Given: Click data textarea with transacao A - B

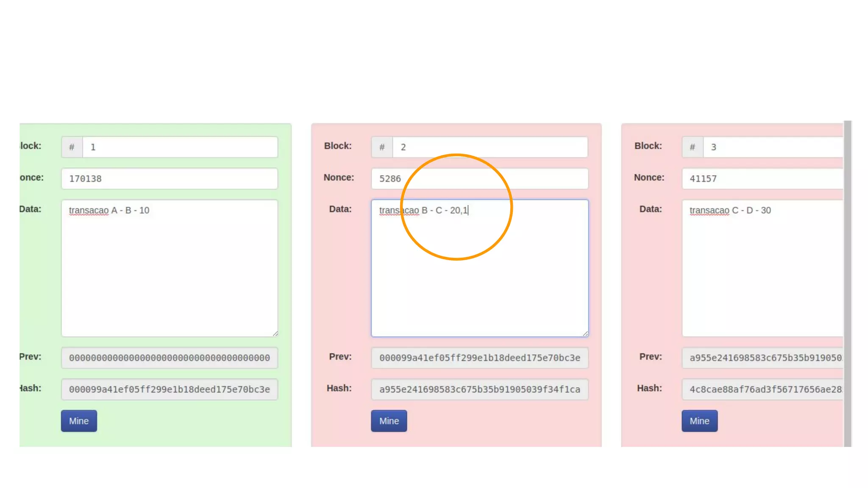Looking at the screenshot, I should click(x=170, y=268).
